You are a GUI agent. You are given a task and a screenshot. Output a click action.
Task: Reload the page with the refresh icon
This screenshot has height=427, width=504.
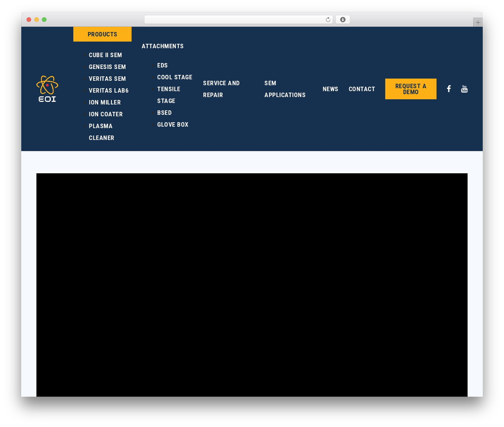[328, 20]
